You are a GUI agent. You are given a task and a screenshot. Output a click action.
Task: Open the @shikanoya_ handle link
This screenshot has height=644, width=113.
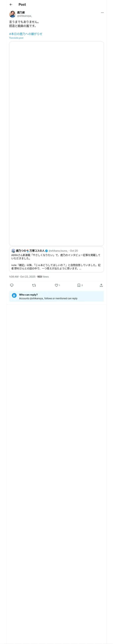coord(25,16)
